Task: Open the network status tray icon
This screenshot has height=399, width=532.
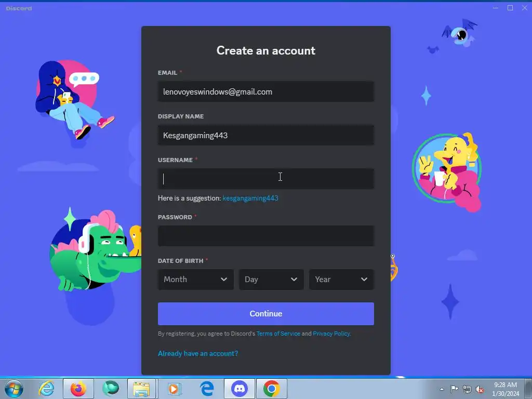Action: point(467,389)
